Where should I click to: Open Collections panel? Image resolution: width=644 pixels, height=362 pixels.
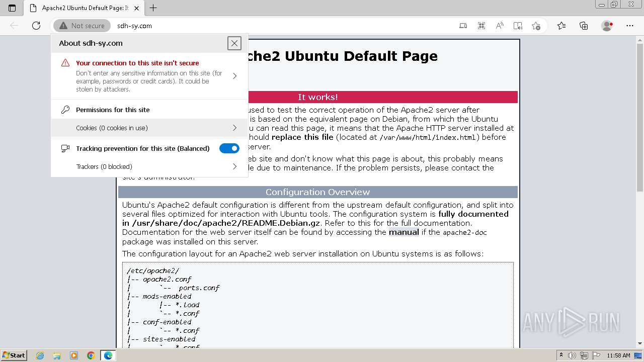tap(584, 26)
